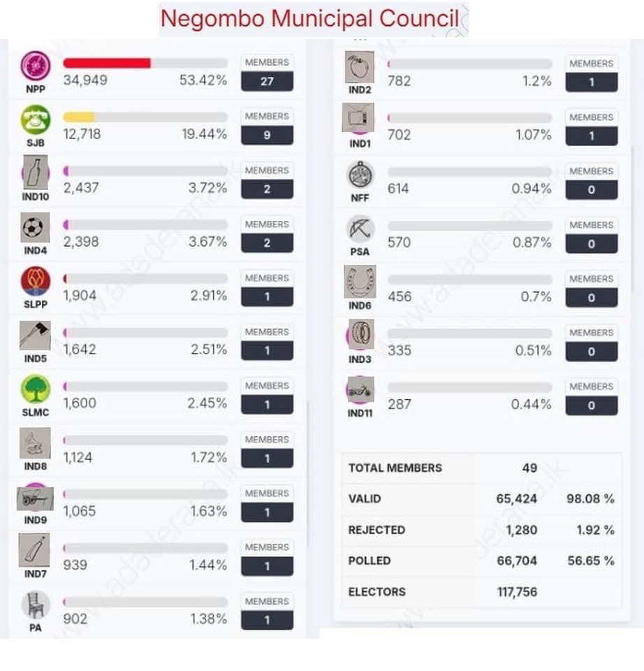Click SJB members count badge 9
The image size is (644, 671).
pyautogui.click(x=268, y=135)
